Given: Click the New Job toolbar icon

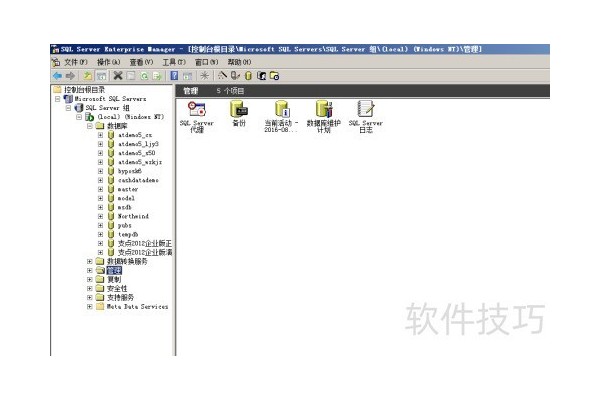Looking at the screenshot, I should 274,76.
